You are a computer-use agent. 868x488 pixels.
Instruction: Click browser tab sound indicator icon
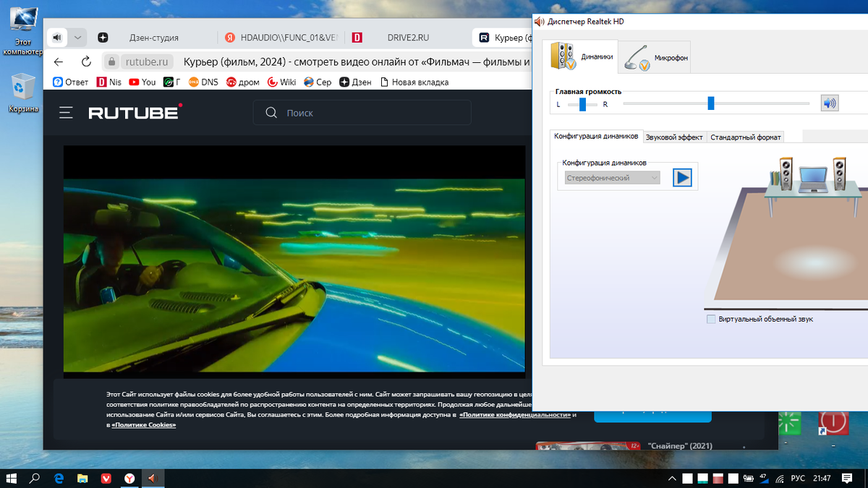click(x=57, y=38)
